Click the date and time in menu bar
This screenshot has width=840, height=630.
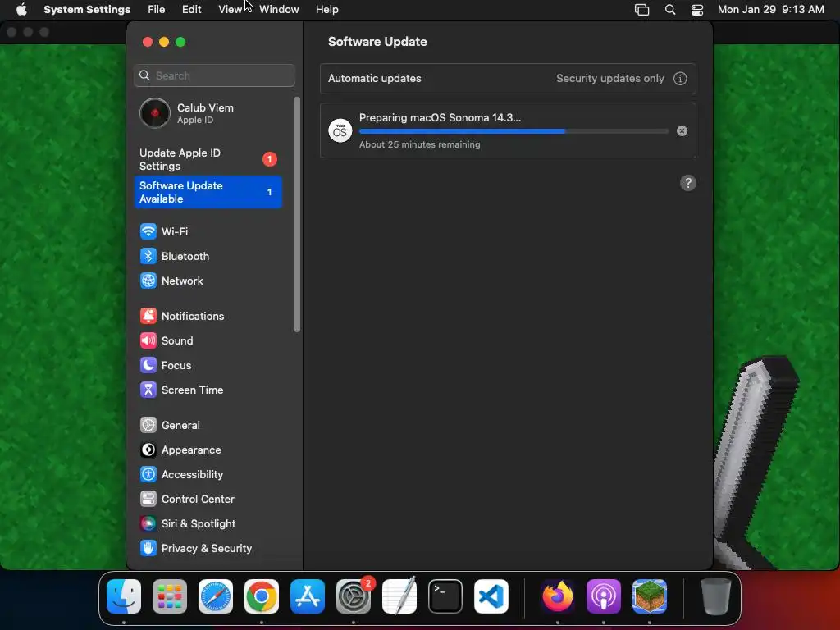click(x=770, y=10)
